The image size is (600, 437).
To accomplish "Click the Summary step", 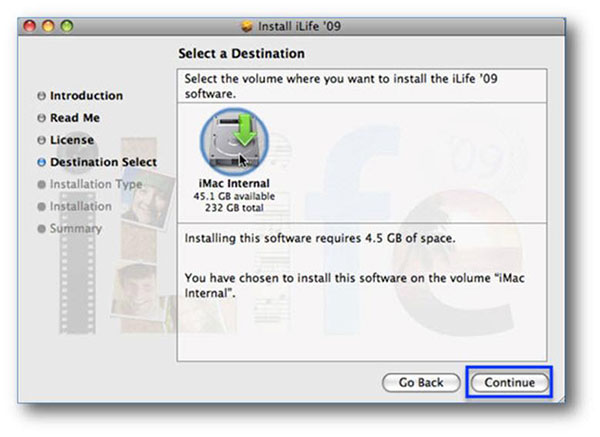I will click(x=76, y=229).
